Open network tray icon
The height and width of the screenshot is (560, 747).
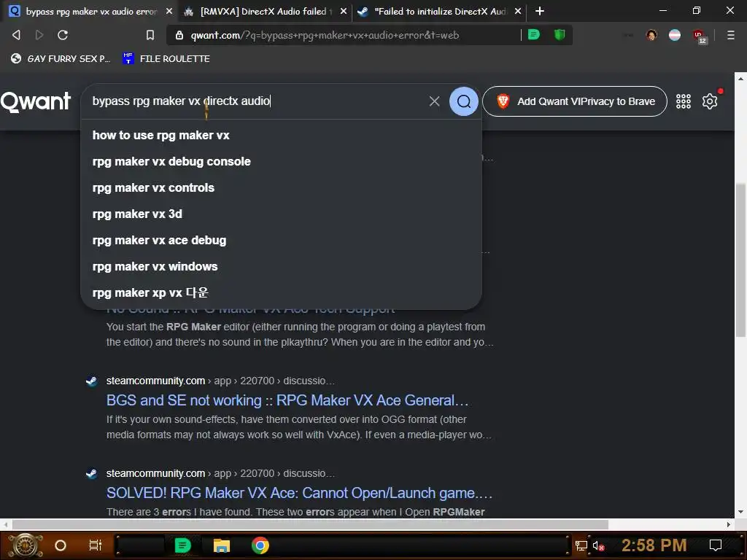pyautogui.click(x=581, y=545)
